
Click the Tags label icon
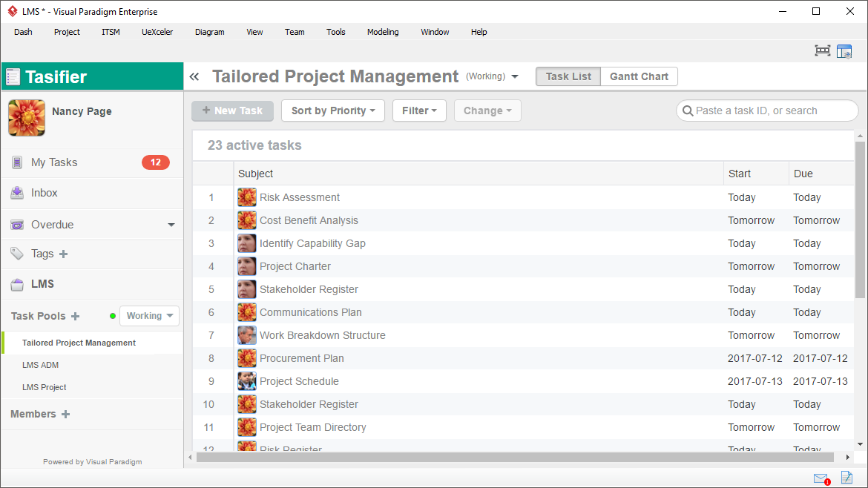[x=17, y=254]
